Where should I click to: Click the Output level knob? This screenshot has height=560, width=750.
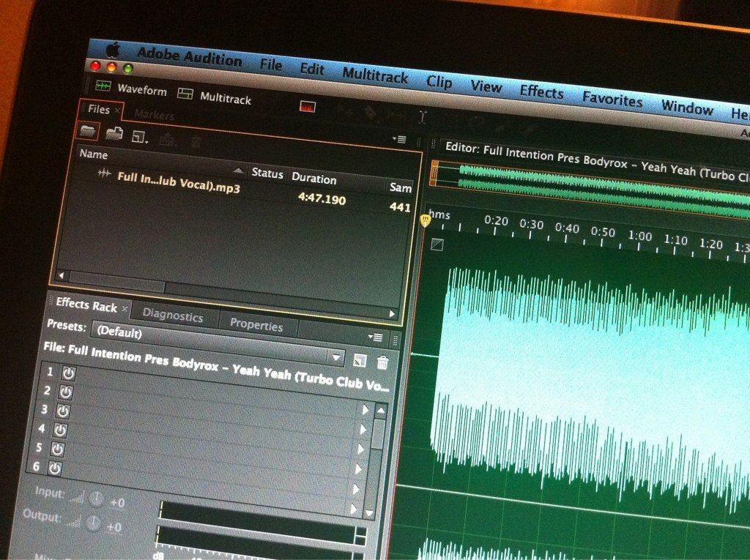[93, 523]
